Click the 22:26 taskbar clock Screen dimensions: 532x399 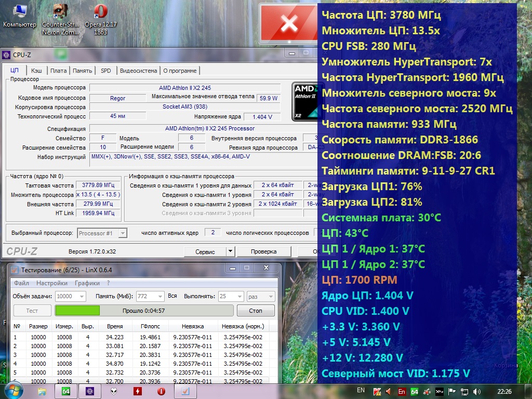504,391
